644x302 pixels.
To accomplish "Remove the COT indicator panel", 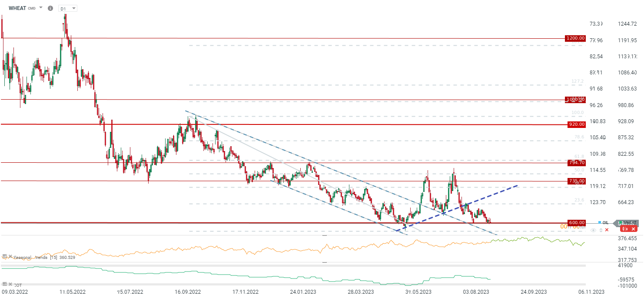I will pyautogui.click(x=10, y=284).
